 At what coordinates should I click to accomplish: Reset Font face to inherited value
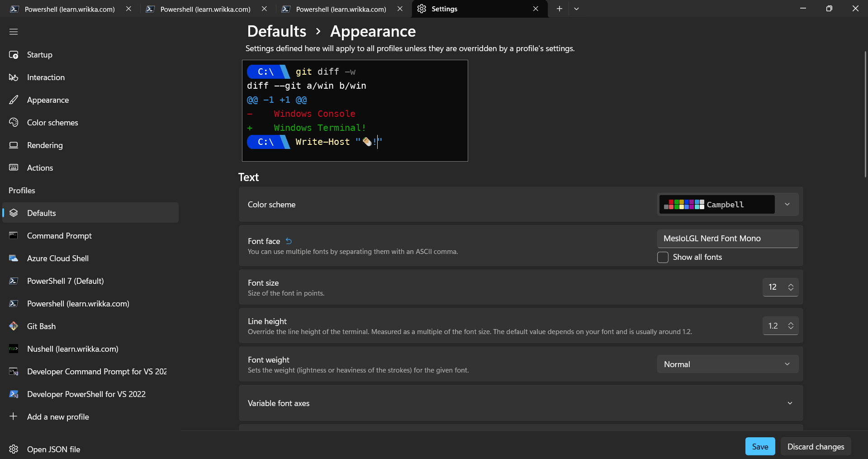click(289, 241)
